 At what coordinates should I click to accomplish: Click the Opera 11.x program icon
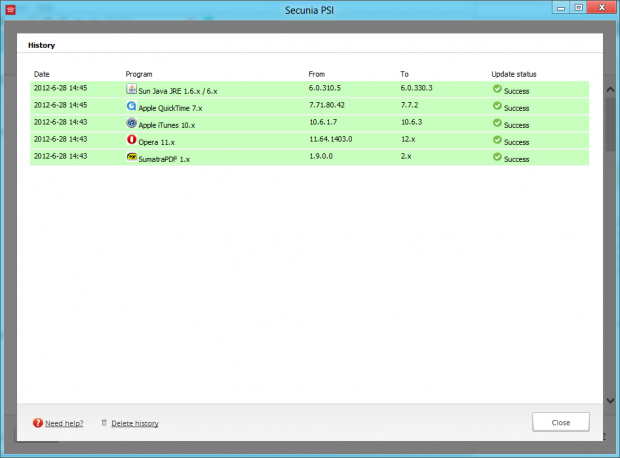pyautogui.click(x=131, y=140)
